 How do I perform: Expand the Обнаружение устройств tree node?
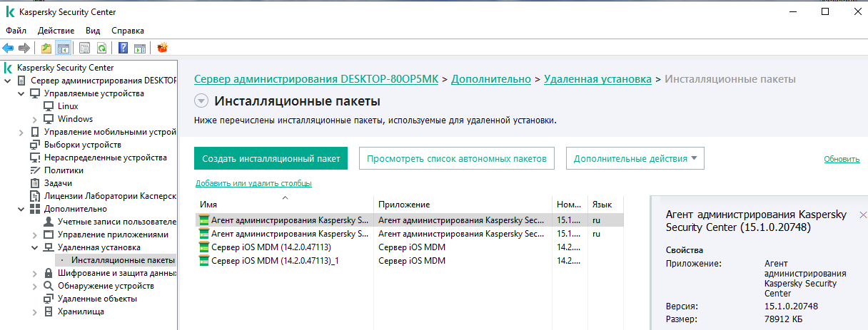(35, 286)
